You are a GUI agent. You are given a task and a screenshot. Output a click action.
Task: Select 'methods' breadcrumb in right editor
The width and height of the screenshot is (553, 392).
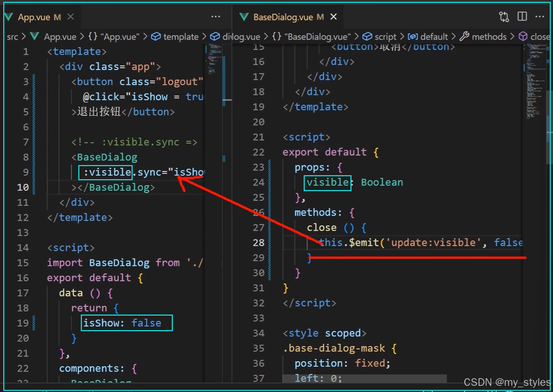click(489, 37)
